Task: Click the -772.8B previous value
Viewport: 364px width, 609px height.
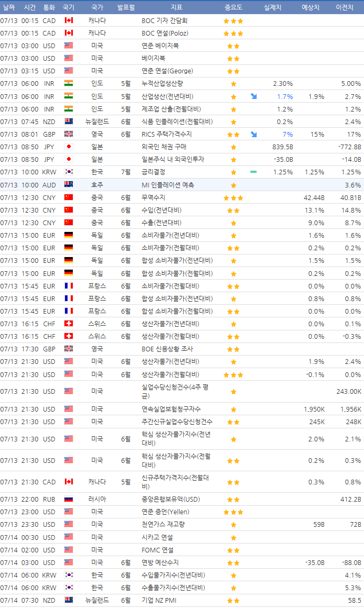Action: point(350,147)
